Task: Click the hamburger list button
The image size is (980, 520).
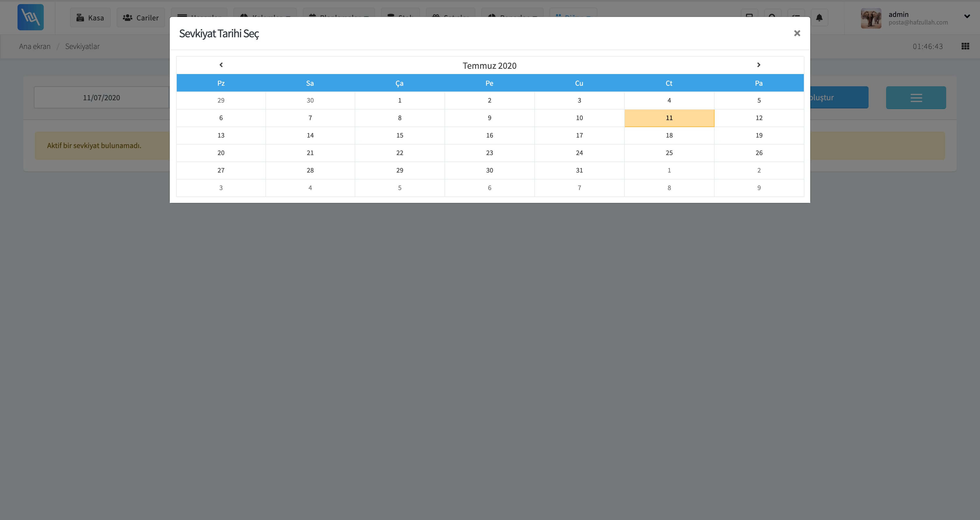Action: (x=916, y=98)
